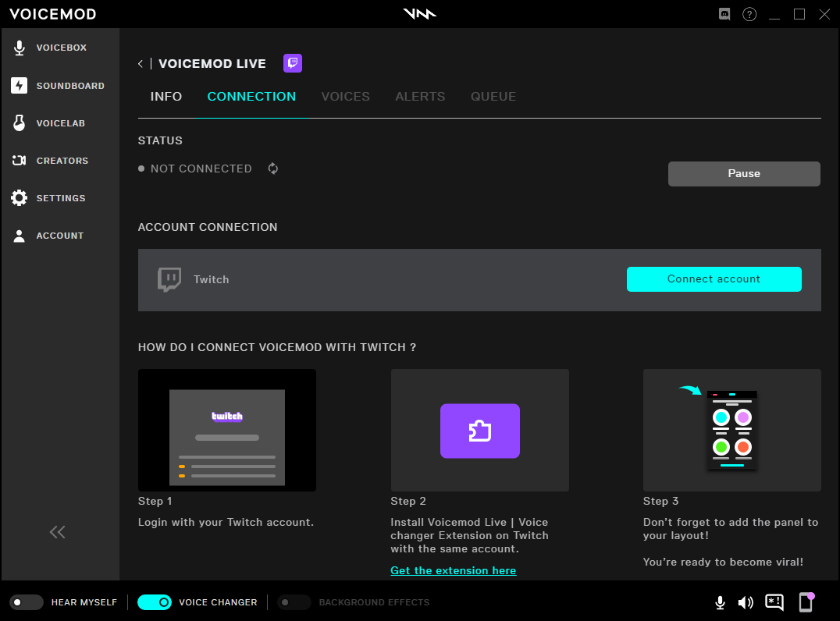Switch to the Info tab
The width and height of the screenshot is (840, 621).
click(x=166, y=97)
